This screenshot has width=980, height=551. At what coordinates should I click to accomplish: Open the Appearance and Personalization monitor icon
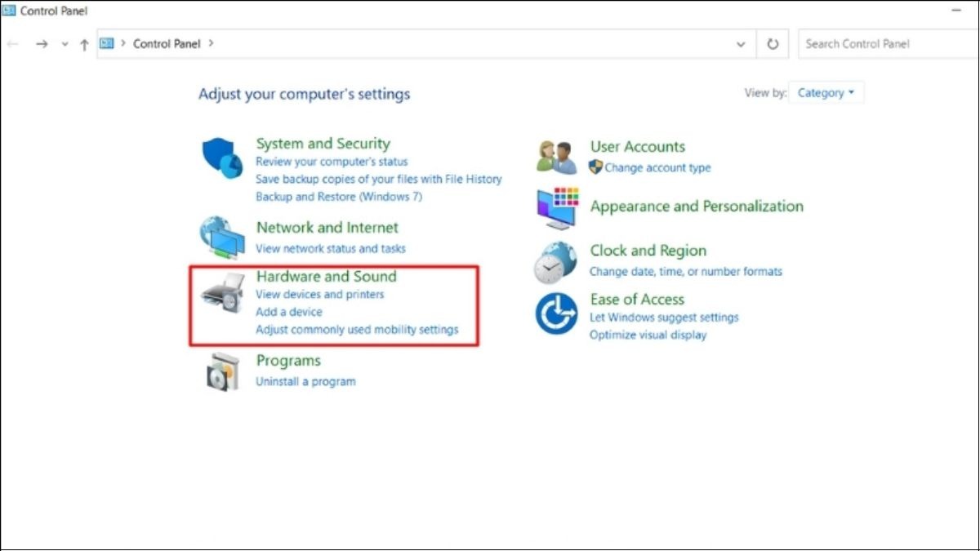coord(557,208)
